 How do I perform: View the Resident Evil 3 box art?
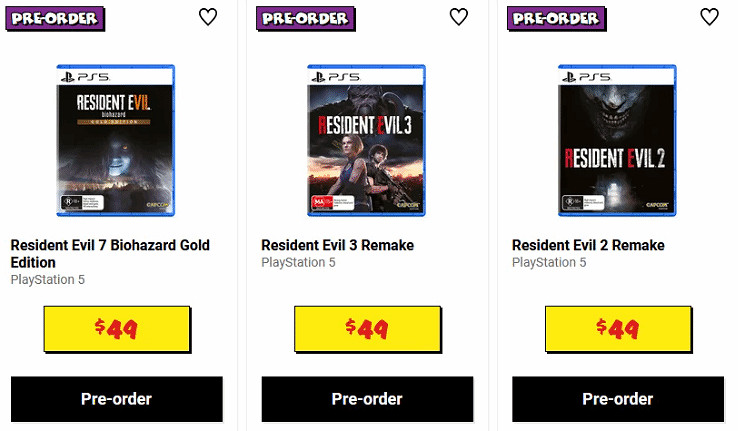click(x=367, y=141)
